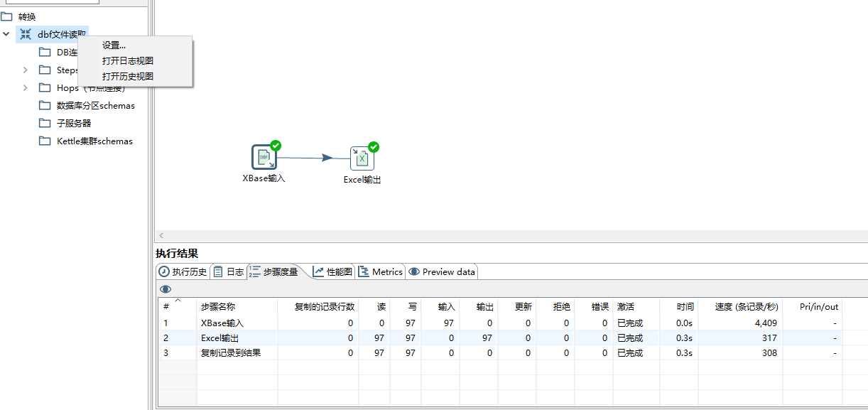Click green check mark on XBase输入 step
Viewport: 868px width, 410px height.
pyautogui.click(x=276, y=146)
